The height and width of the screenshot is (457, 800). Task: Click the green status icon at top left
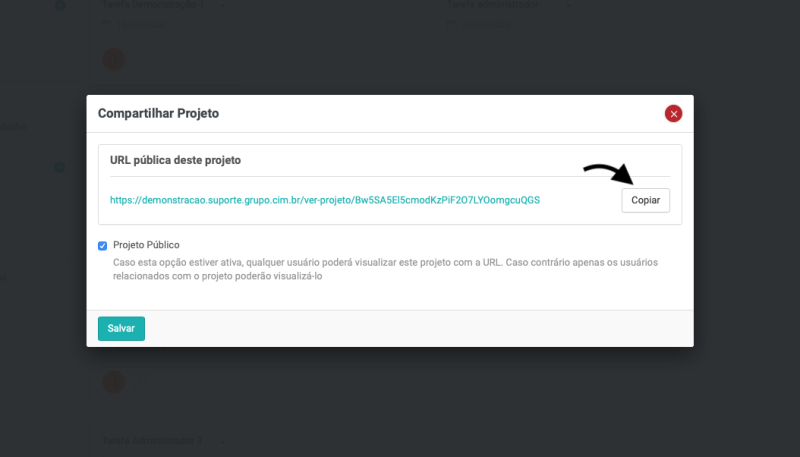59,6
